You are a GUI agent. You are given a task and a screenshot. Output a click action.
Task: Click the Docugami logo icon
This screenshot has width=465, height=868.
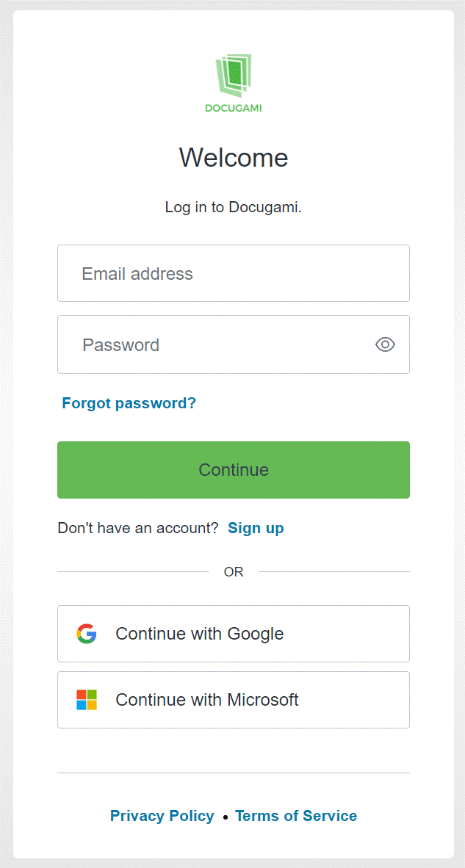(x=233, y=73)
